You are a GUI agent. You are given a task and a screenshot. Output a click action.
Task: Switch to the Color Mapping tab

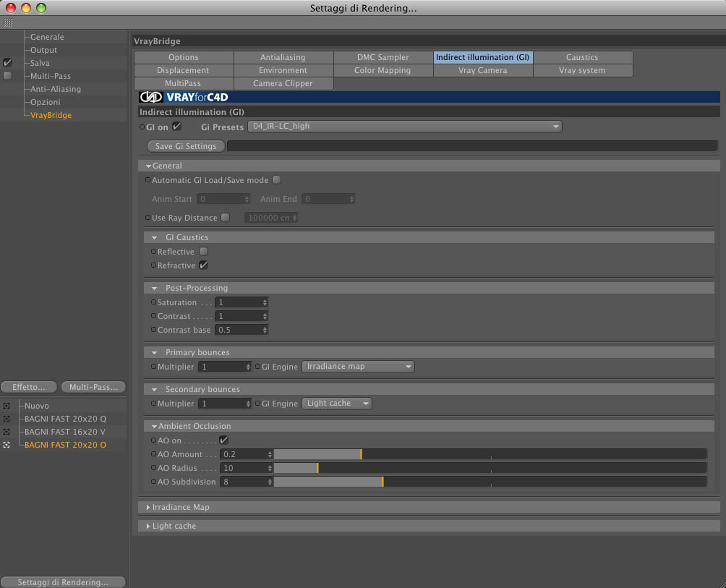383,70
